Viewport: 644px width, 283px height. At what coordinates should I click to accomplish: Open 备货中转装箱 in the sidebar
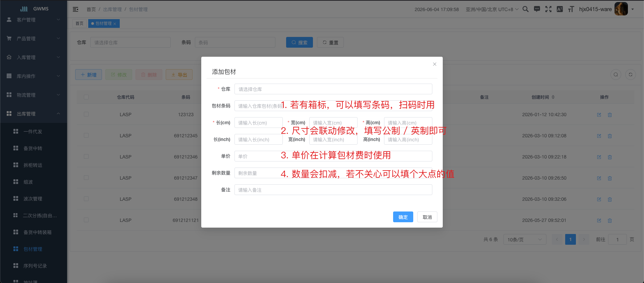34,232
